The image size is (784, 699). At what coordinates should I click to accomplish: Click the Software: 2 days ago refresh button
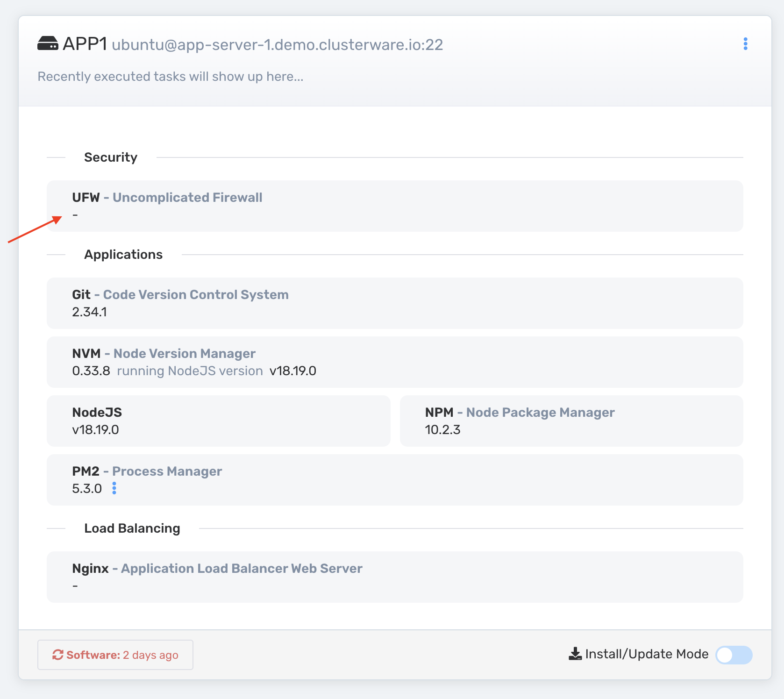(115, 655)
